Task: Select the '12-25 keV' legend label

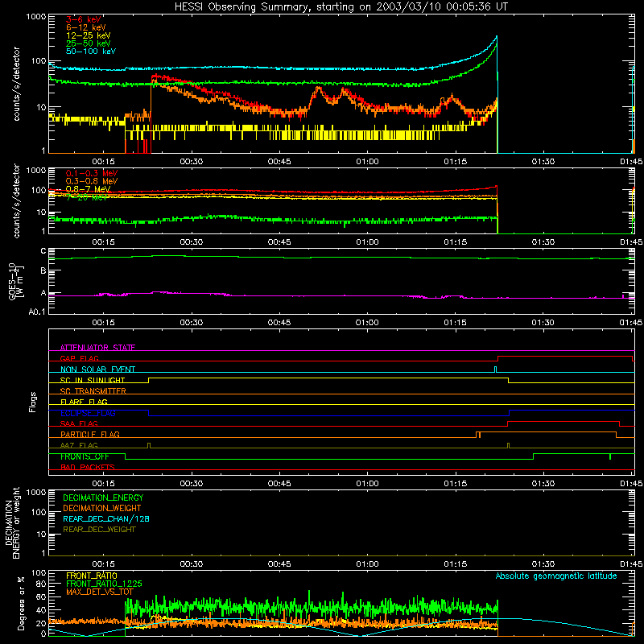Action: point(89,35)
